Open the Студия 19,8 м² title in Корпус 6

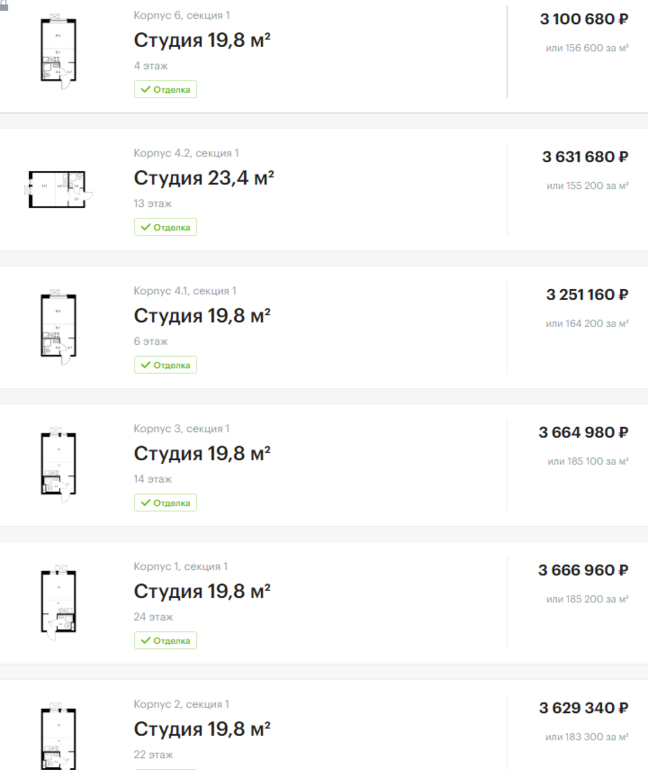(x=202, y=40)
